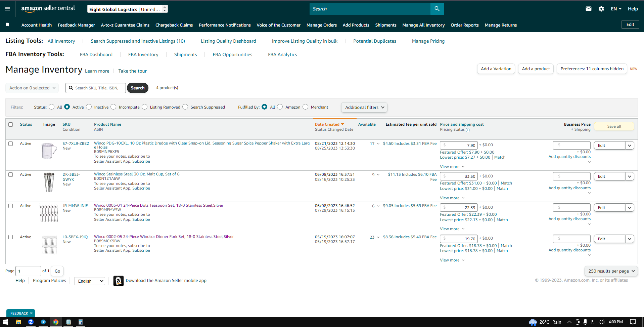
Task: Open the mail messages icon
Action: [x=588, y=9]
